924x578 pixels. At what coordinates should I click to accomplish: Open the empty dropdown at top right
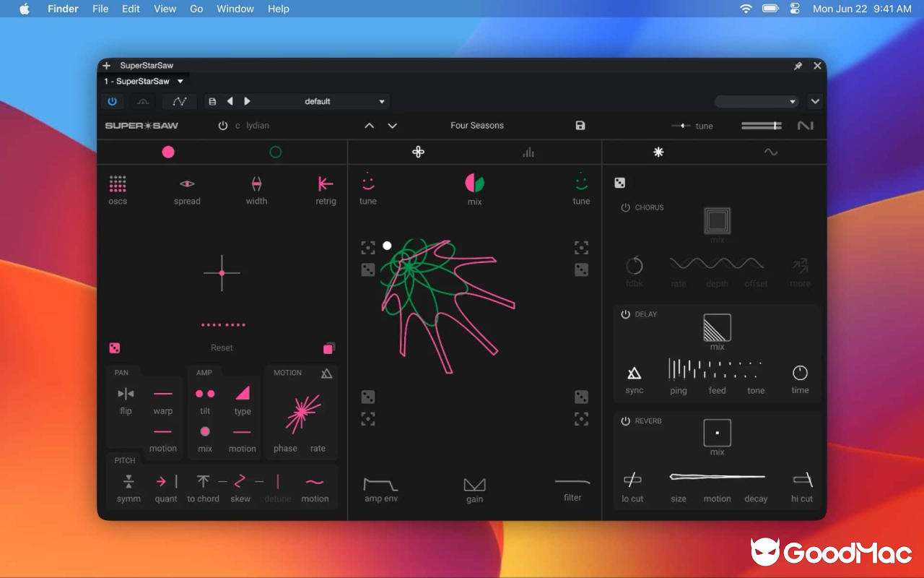[x=757, y=102]
